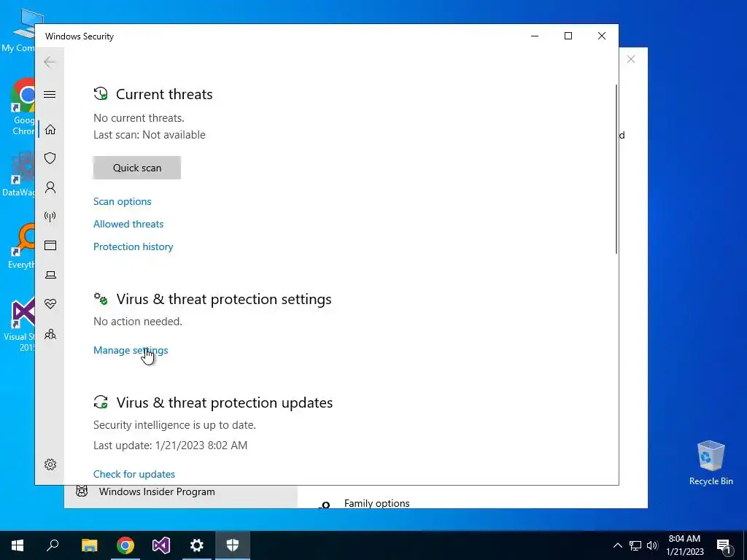The width and height of the screenshot is (747, 560).
Task: Show hidden system tray icons
Action: pos(617,545)
